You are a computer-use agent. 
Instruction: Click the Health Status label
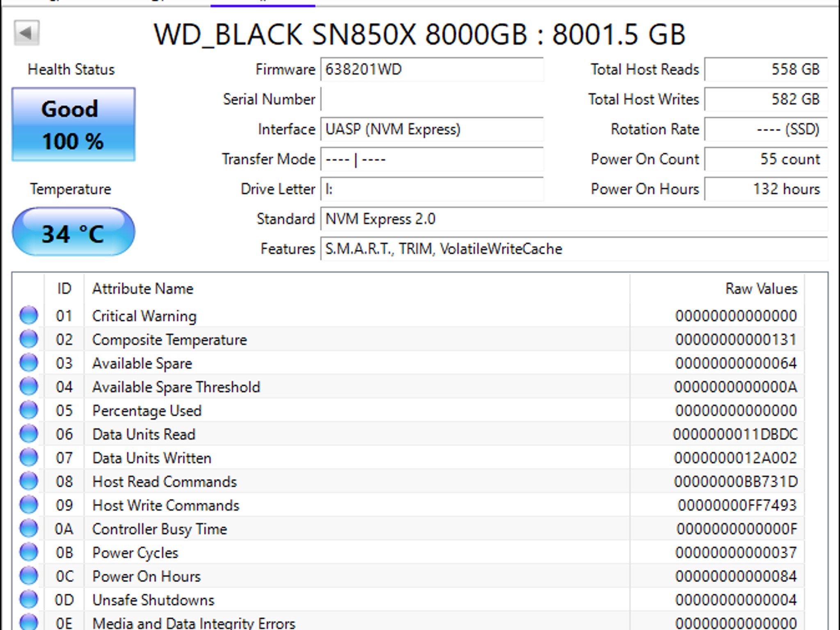[71, 69]
